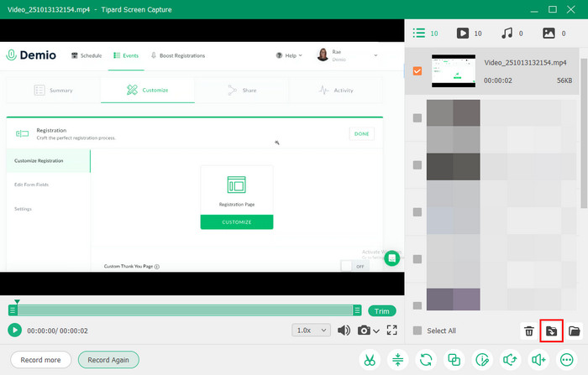Select the Video_251013132154.mp4 thumbnail

(x=454, y=70)
